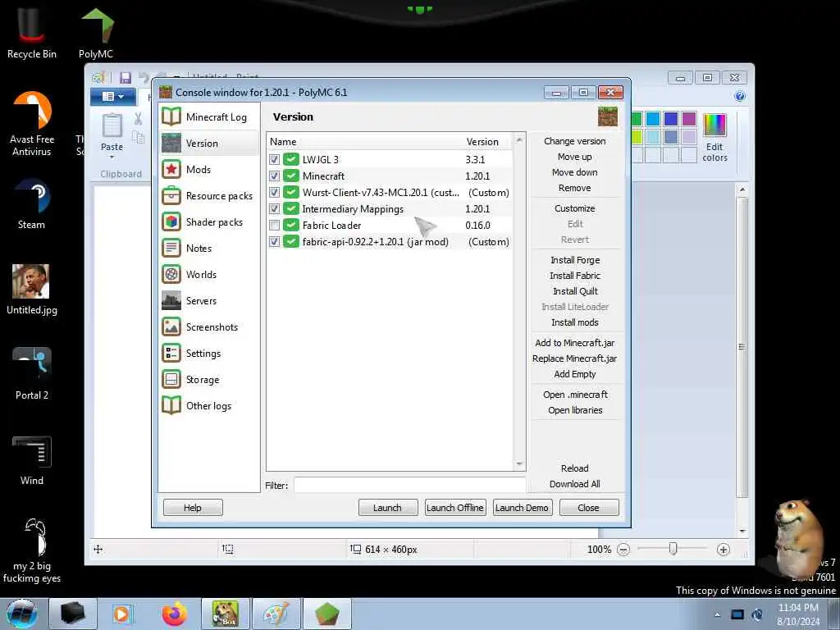Zoom in with Paint plus button
The height and width of the screenshot is (630, 840).
[724, 549]
